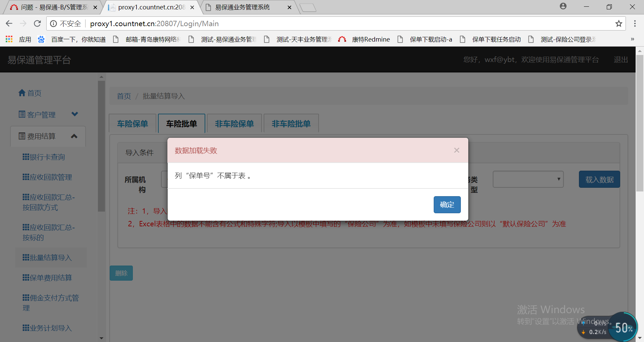
Task: Click the 不安全 site info icon
Action: point(53,23)
